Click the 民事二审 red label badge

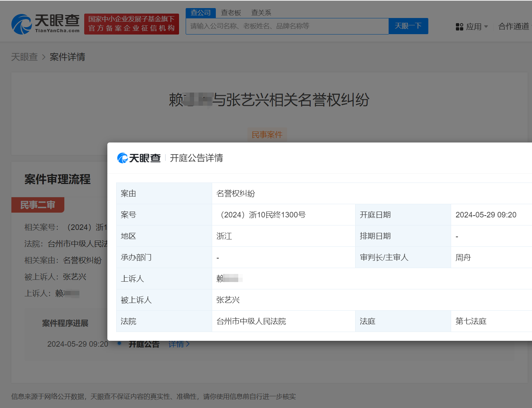click(38, 205)
